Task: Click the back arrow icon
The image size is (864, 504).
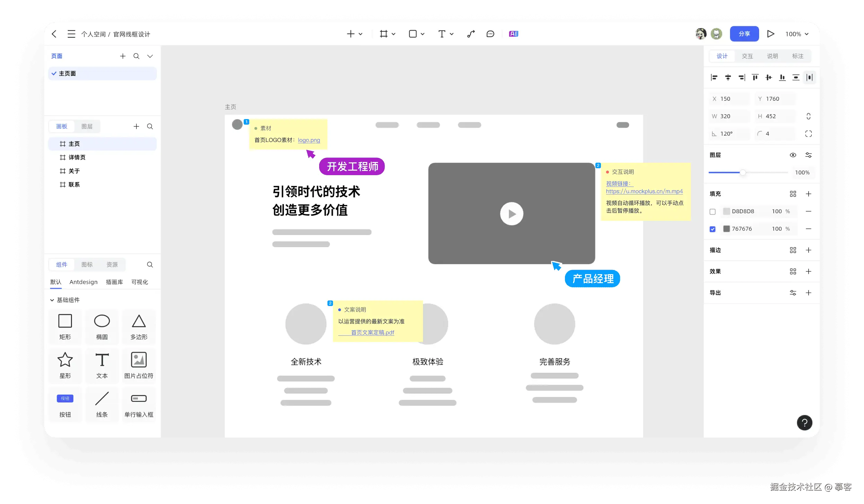Action: pyautogui.click(x=54, y=34)
